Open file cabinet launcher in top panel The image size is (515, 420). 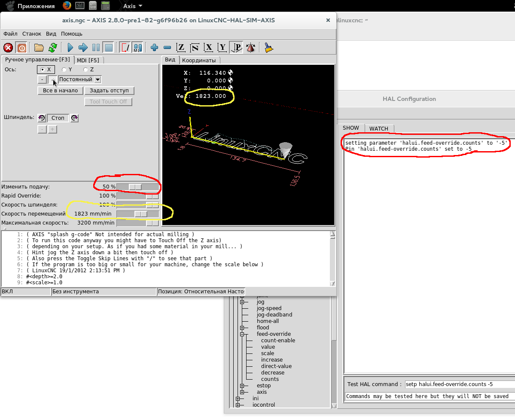93,6
